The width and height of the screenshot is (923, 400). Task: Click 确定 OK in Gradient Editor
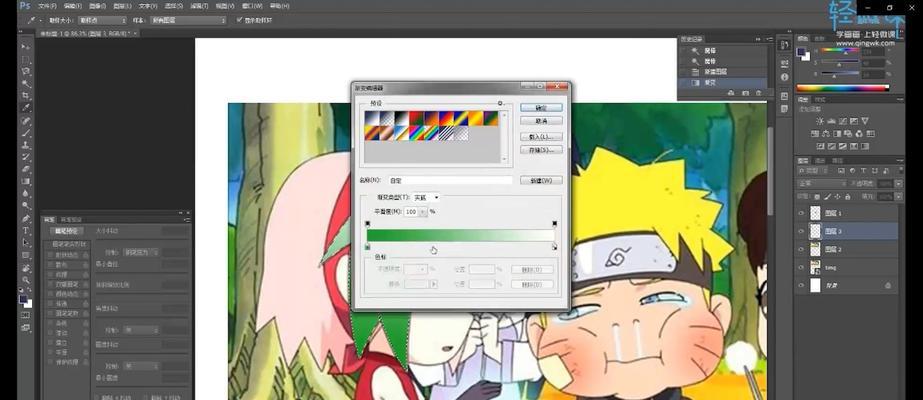pos(541,108)
